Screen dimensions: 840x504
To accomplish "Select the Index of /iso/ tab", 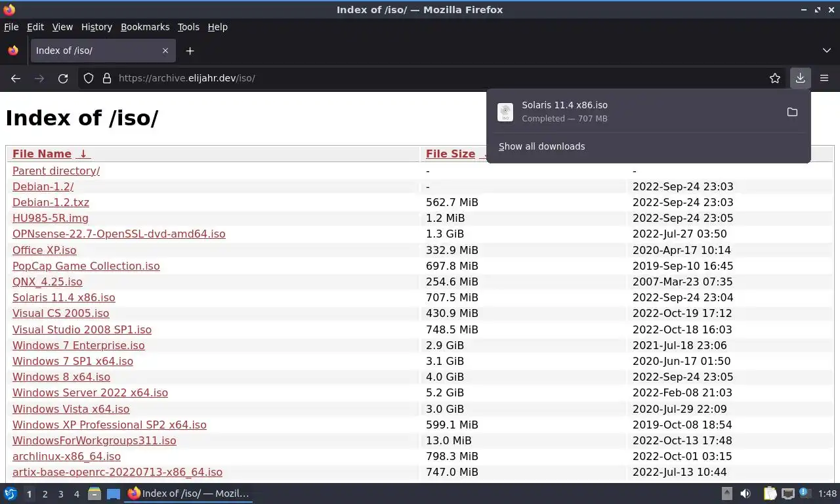I will [x=102, y=51].
